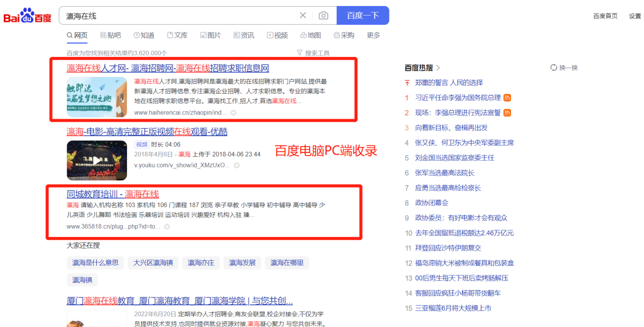Open hot topic 应勇当选最高检检察长
This screenshot has height=327, width=644.
click(x=448, y=188)
